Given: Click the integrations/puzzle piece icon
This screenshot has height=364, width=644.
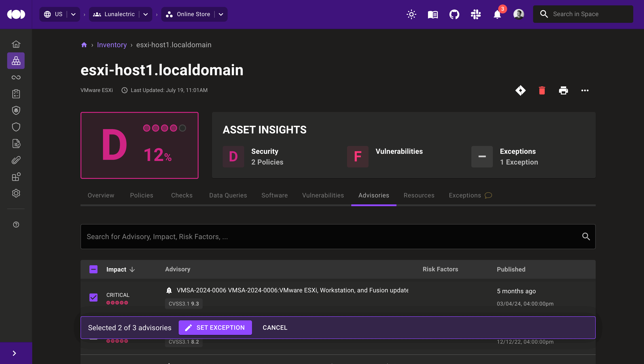Looking at the screenshot, I should [16, 177].
